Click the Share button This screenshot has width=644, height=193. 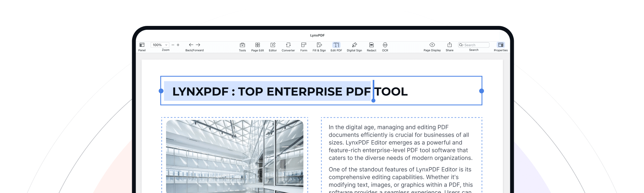[x=449, y=45]
